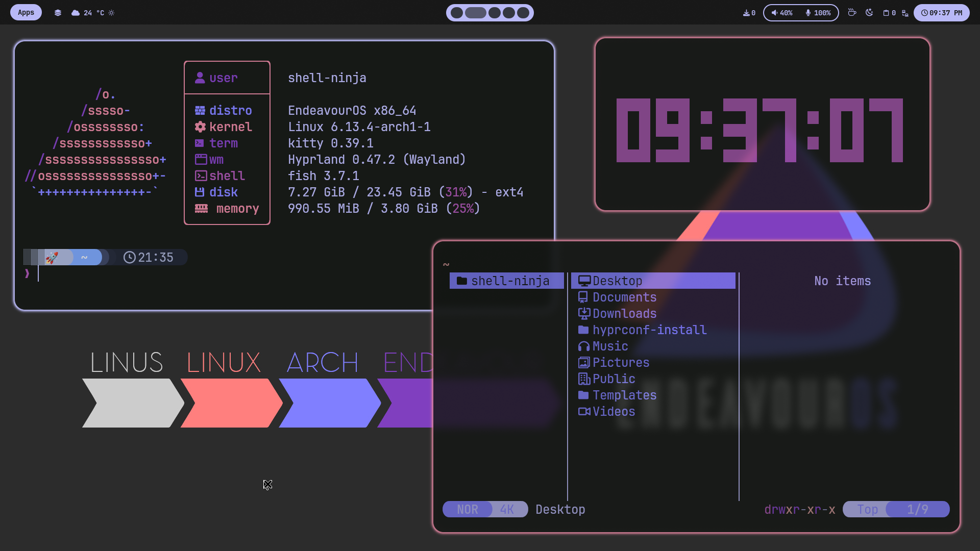Click the ~ directory segment in the prompt
This screenshot has height=551, width=980.
(84, 257)
